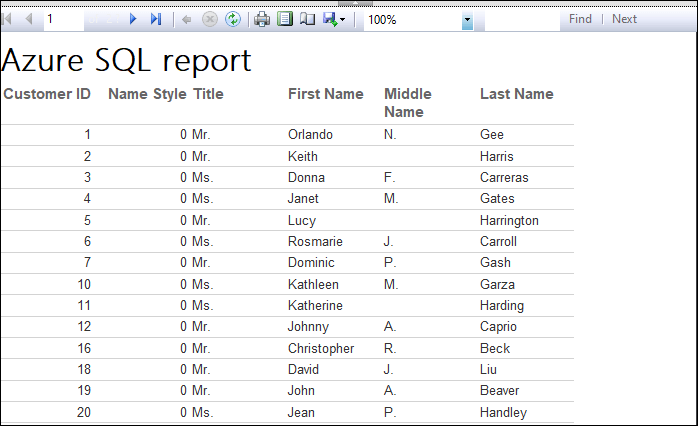This screenshot has width=698, height=426.
Task: Select last name Gates
Action: pos(497,198)
